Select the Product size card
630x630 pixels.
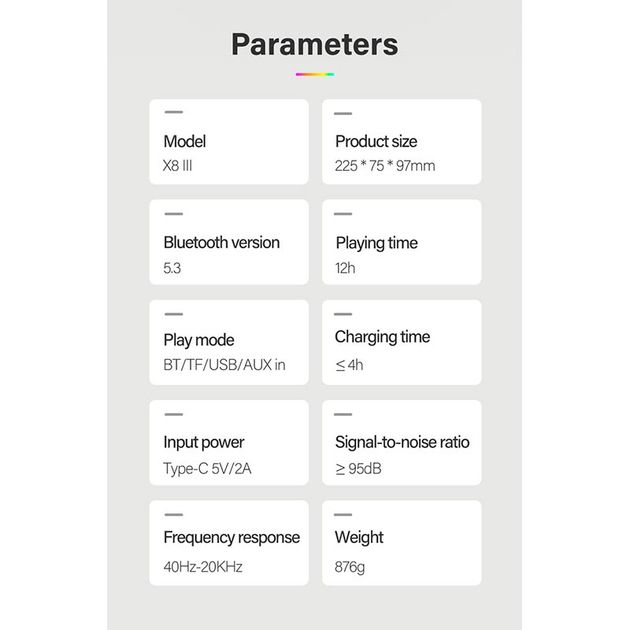pos(401,142)
